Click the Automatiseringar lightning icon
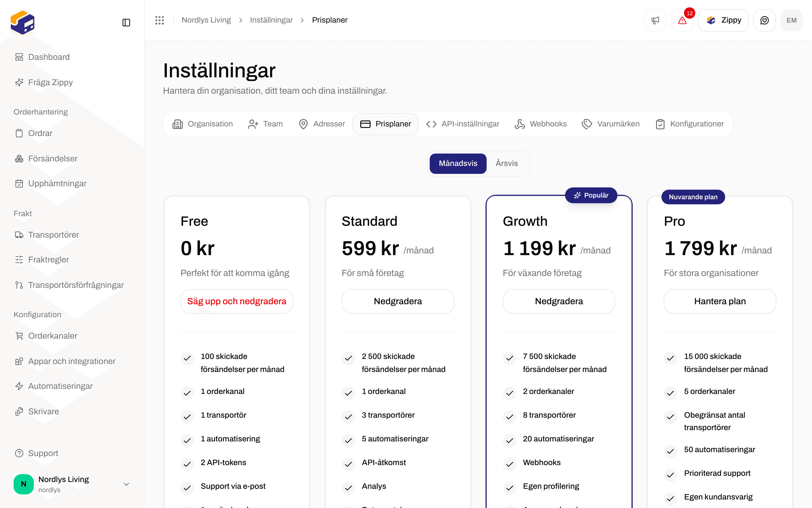Screen dimensions: 812x508 19,386
